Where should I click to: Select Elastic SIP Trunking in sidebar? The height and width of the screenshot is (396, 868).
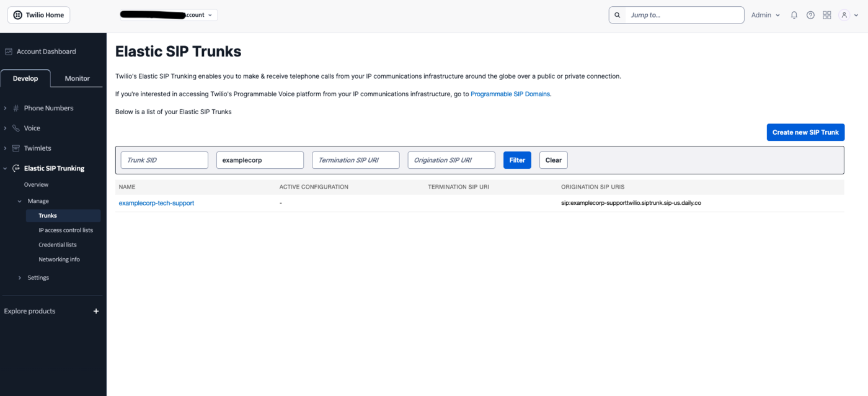tap(54, 168)
